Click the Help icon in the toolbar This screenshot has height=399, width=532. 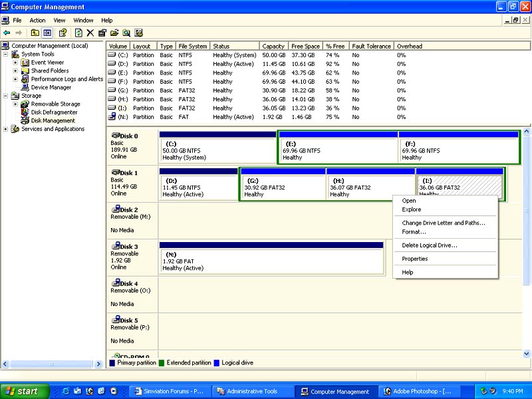click(x=63, y=33)
